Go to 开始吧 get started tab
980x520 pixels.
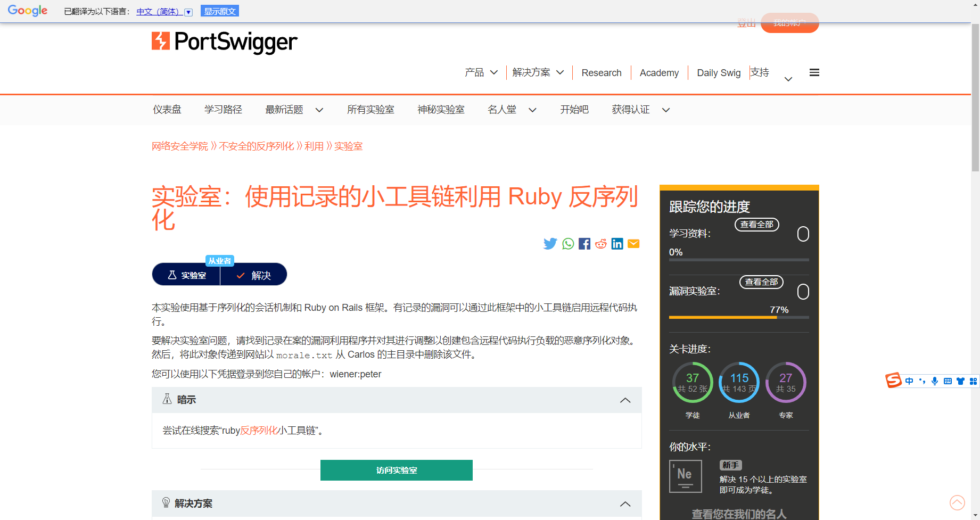point(574,110)
